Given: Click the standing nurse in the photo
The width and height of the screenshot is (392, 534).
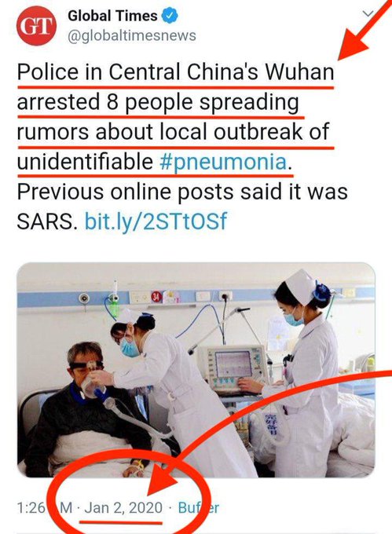Looking at the screenshot, I should click(302, 373).
